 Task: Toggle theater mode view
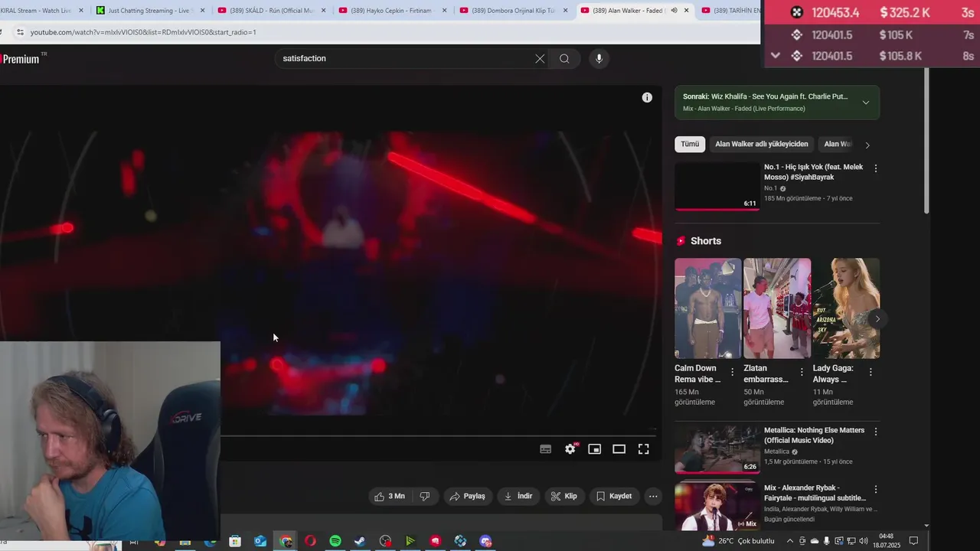pos(619,449)
